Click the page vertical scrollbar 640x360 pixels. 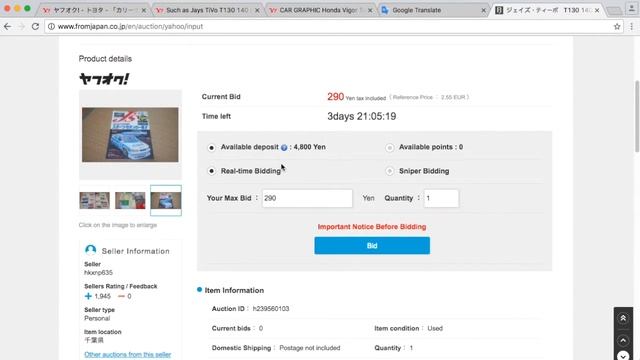tap(637, 116)
